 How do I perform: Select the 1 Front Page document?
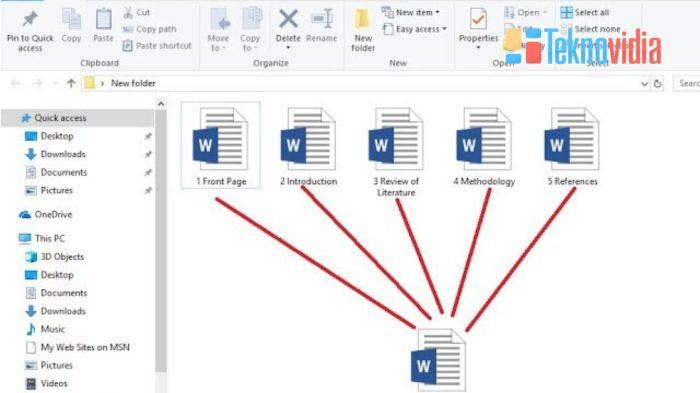point(221,146)
